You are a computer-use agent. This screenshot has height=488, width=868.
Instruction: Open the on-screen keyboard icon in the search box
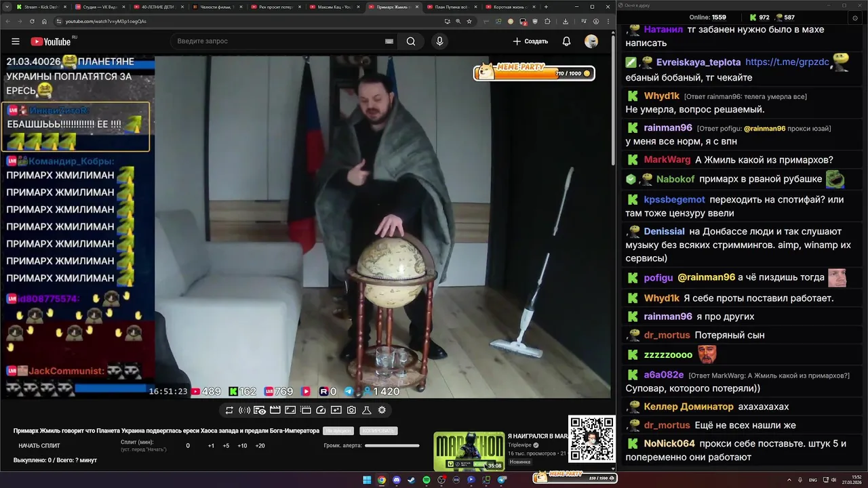click(x=389, y=41)
